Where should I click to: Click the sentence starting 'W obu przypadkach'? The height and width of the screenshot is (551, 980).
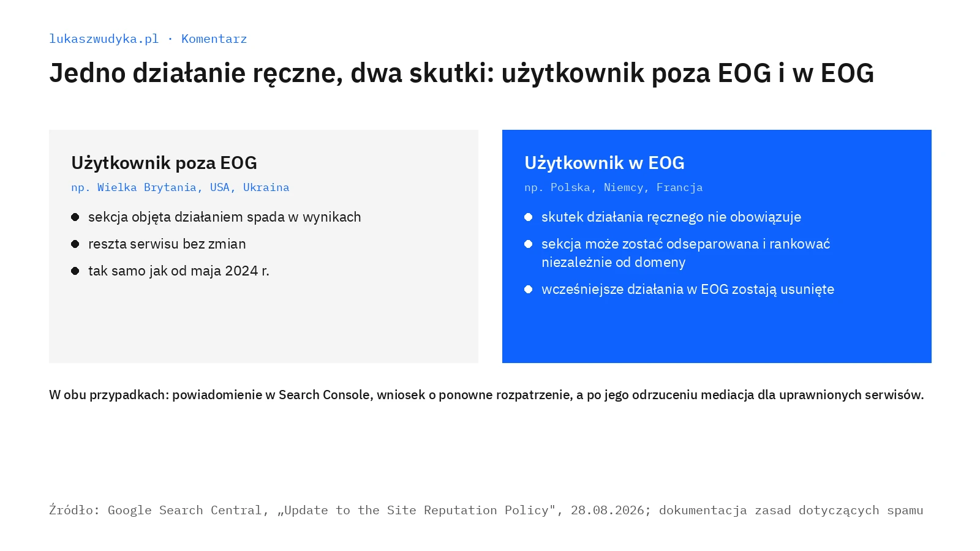point(486,395)
